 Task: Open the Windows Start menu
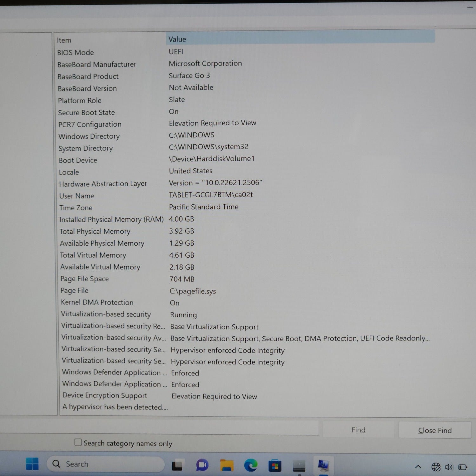pos(32,464)
